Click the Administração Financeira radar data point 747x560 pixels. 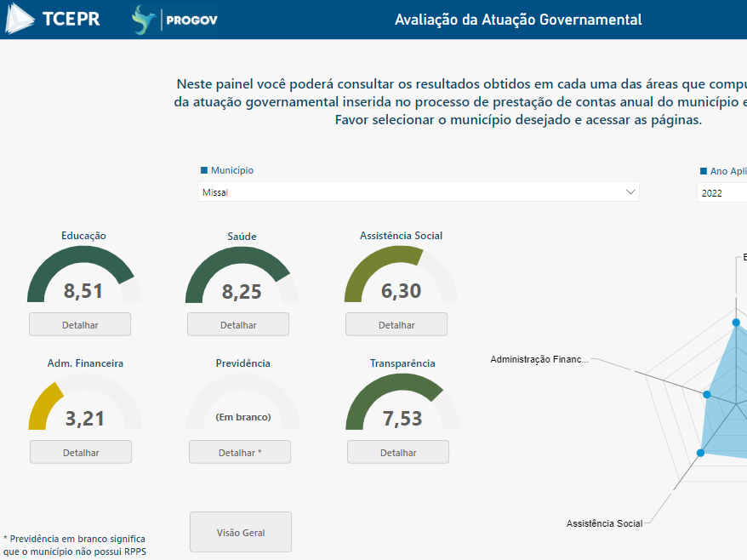point(707,395)
